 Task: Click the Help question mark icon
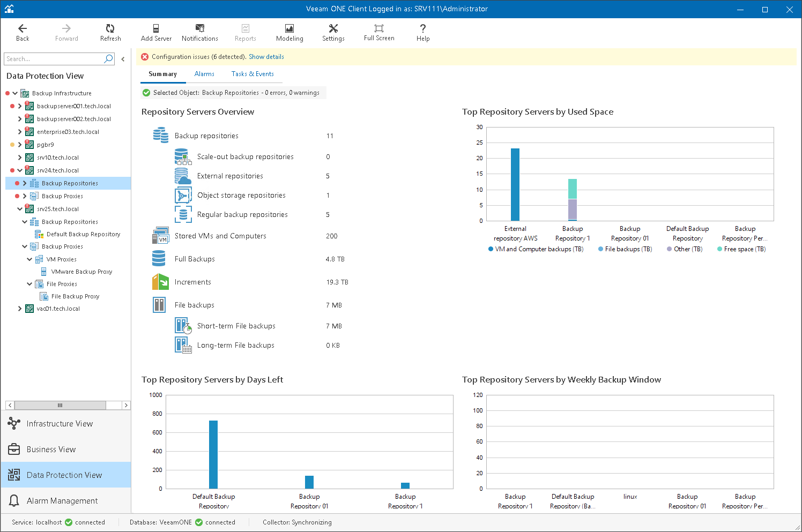pos(423,28)
